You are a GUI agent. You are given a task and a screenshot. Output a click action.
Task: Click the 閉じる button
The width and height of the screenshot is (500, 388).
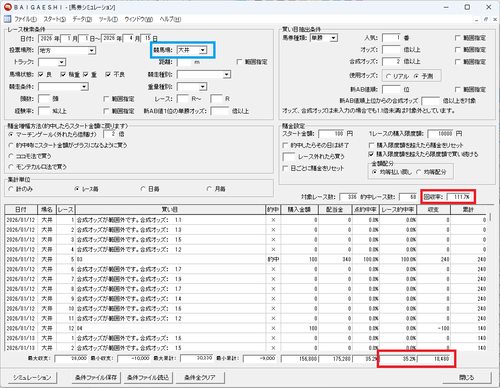pos(467,378)
